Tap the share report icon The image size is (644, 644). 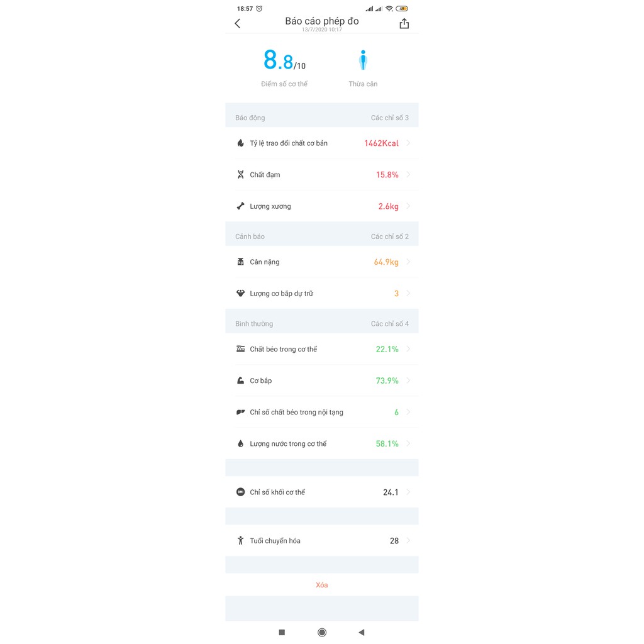pos(404,23)
